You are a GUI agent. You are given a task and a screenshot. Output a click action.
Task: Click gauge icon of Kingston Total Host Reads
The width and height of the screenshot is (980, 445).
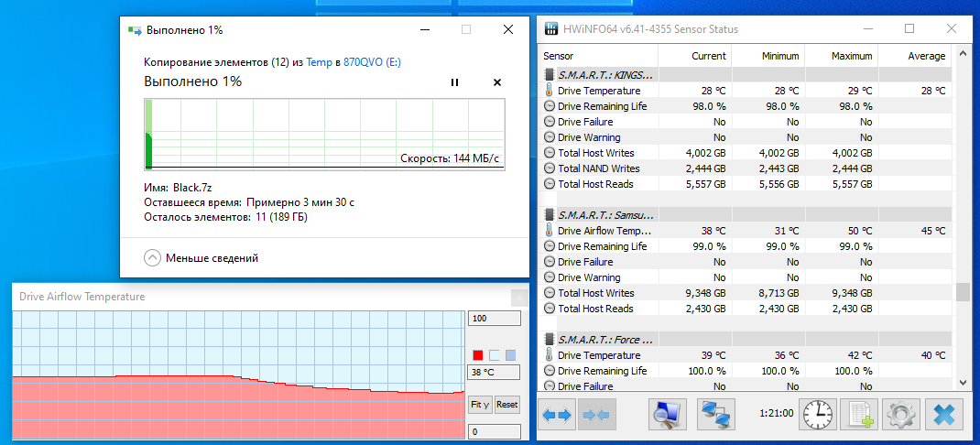click(x=550, y=184)
